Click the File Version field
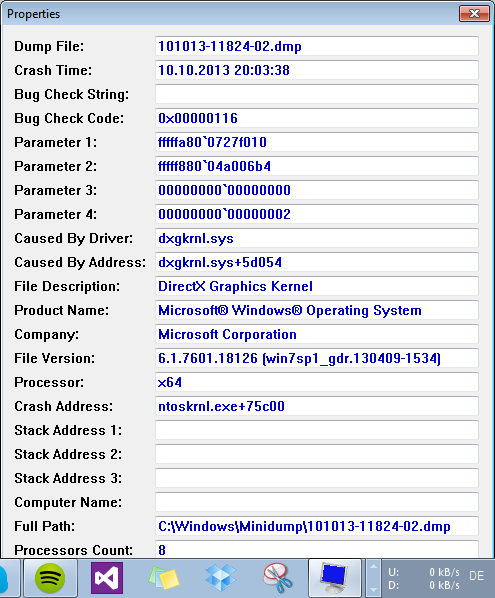 (317, 358)
